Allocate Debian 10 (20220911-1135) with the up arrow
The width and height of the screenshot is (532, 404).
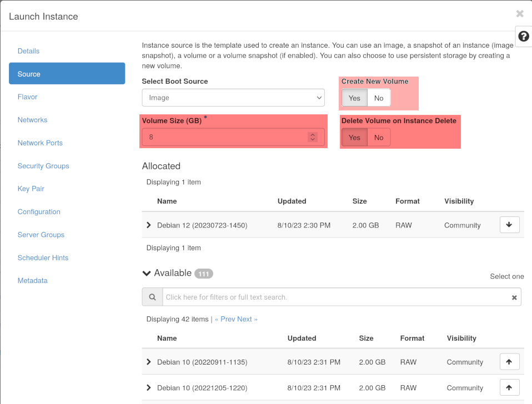(x=509, y=361)
